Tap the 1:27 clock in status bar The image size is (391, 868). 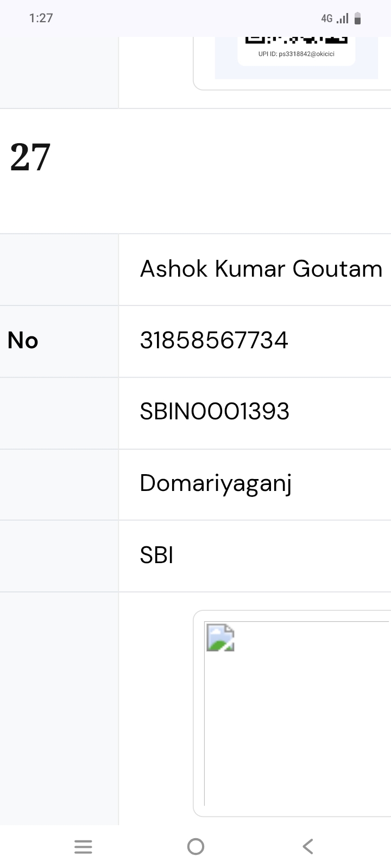(x=41, y=18)
